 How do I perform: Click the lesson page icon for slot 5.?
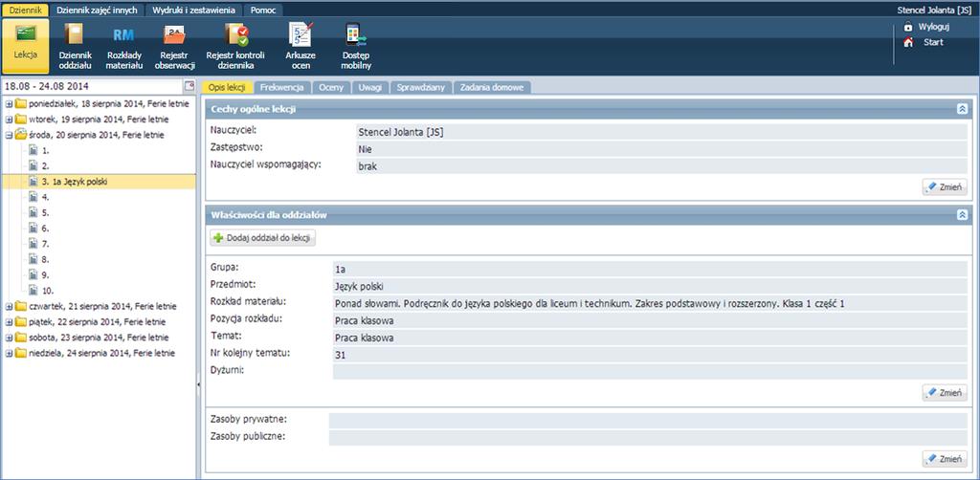click(33, 213)
